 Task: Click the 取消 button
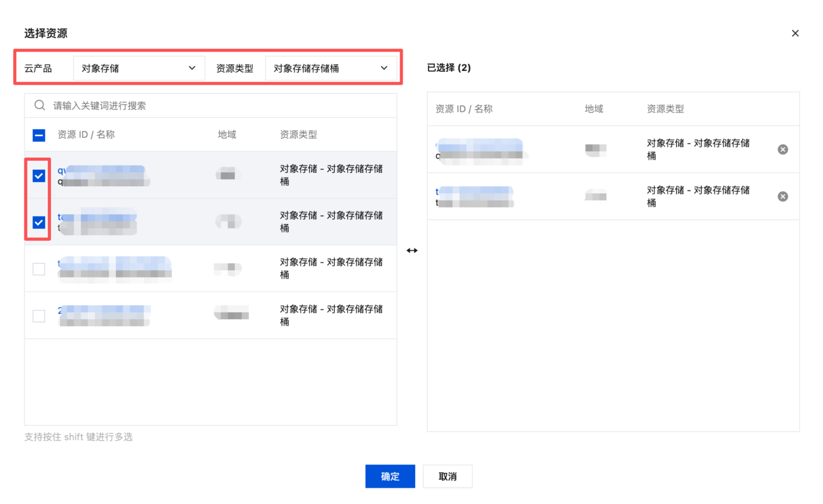[447, 476]
